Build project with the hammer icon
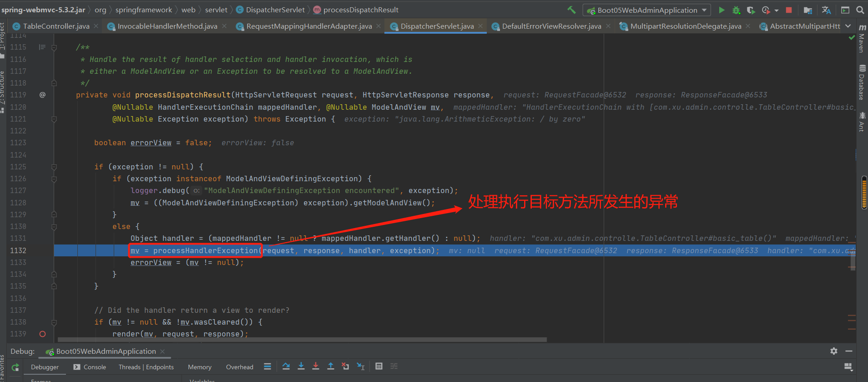Screen dimensions: 868x382 (571, 10)
